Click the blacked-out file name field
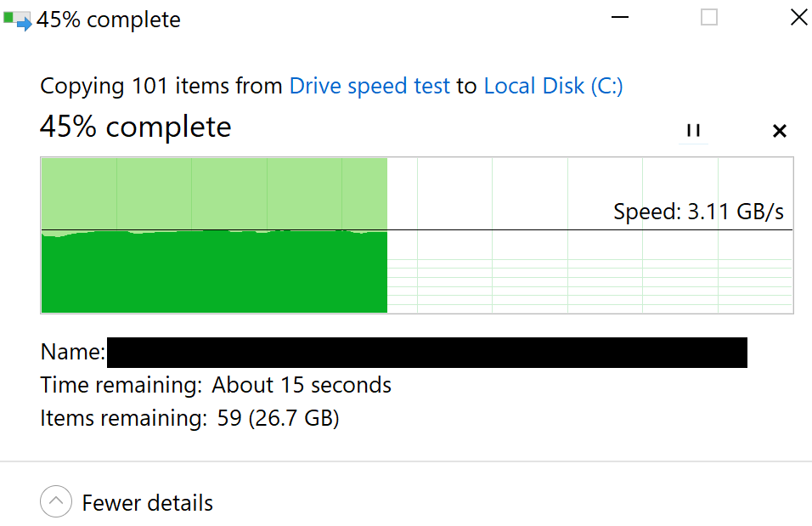The height and width of the screenshot is (526, 812). pos(426,353)
